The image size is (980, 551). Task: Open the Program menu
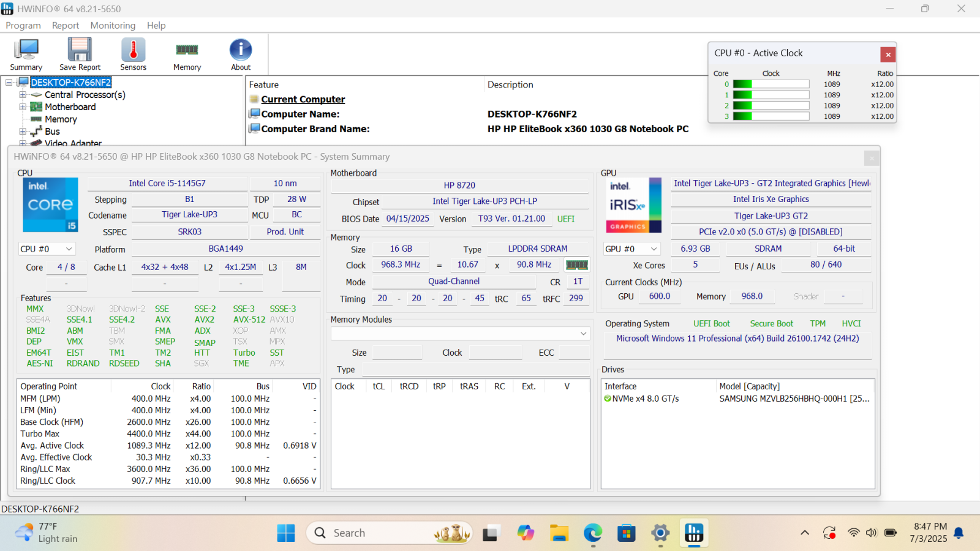coord(23,26)
